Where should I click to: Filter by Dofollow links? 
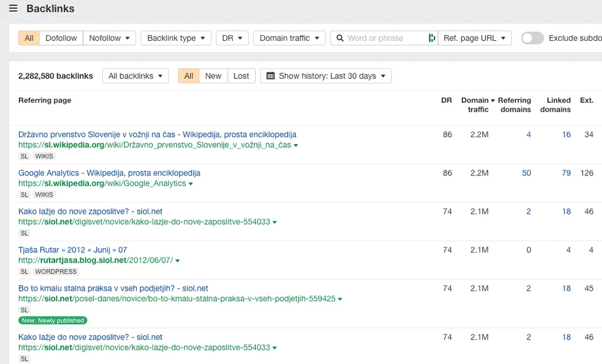61,38
